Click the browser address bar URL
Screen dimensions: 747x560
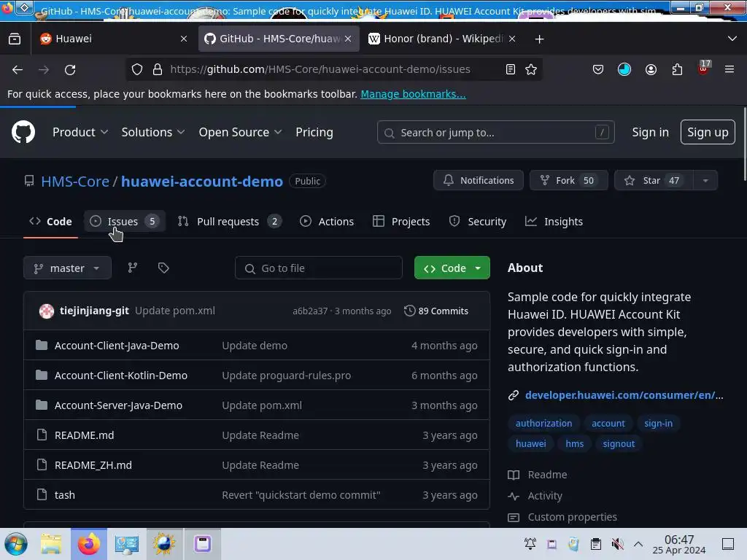coord(320,69)
